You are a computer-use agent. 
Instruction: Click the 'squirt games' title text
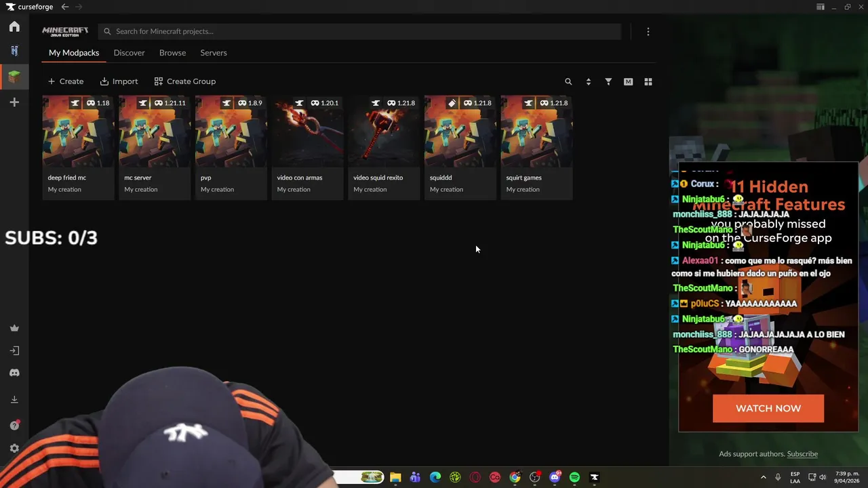pyautogui.click(x=524, y=178)
